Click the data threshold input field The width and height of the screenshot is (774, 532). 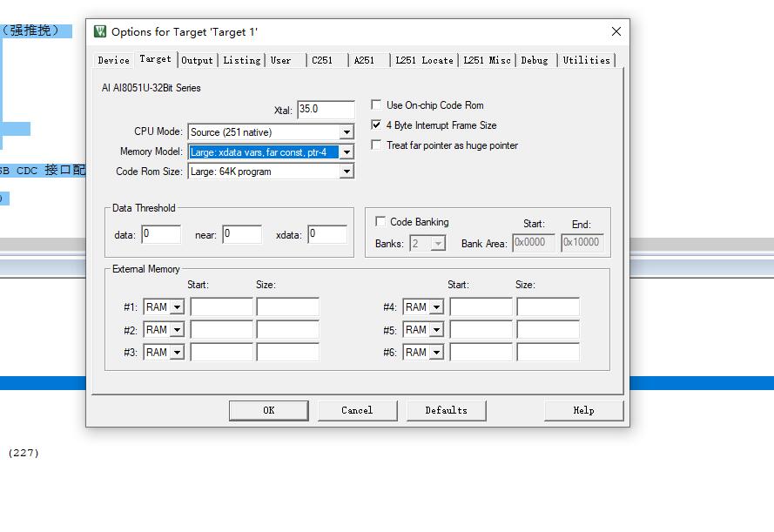[161, 234]
